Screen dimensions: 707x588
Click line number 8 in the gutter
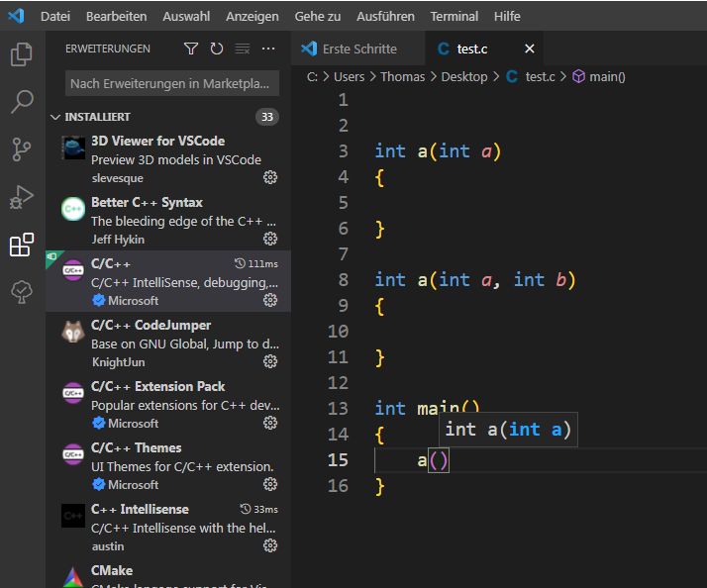tap(344, 279)
